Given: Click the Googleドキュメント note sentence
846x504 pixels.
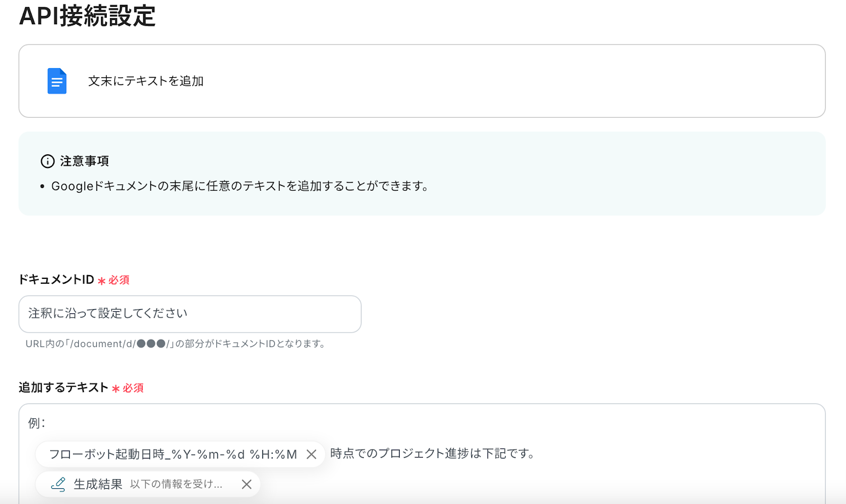Looking at the screenshot, I should pos(240,186).
